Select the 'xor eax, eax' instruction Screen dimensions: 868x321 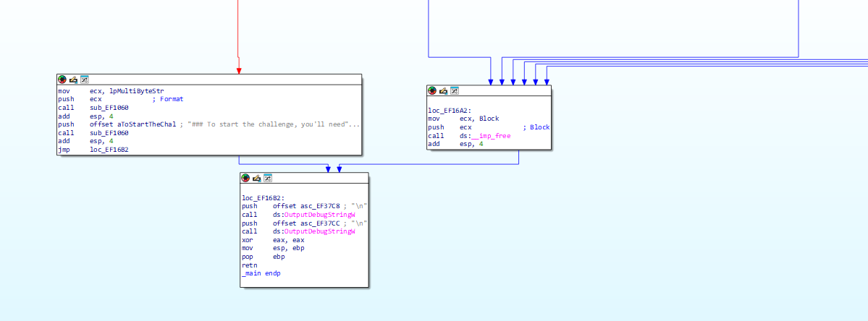click(273, 240)
